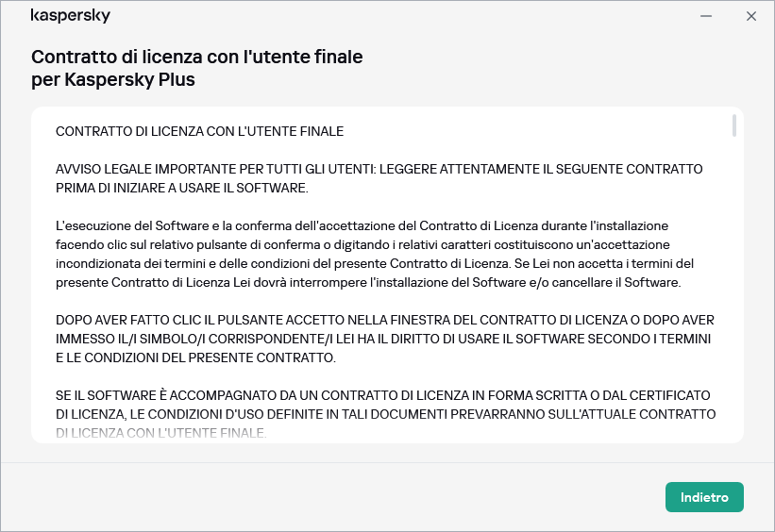
Task: Click the line 'E LE CONDIZIONI DEL PRESENTE CONTRATTO.'
Action: pos(194,357)
